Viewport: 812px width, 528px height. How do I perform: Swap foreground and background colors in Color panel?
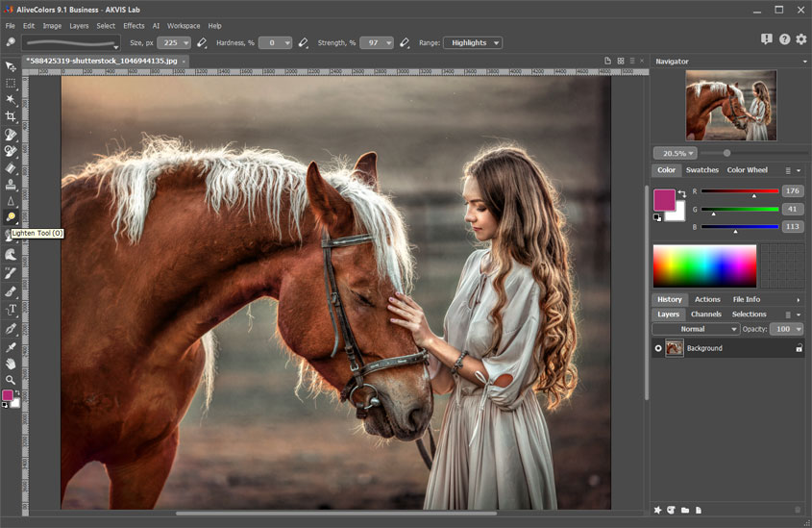coord(681,193)
